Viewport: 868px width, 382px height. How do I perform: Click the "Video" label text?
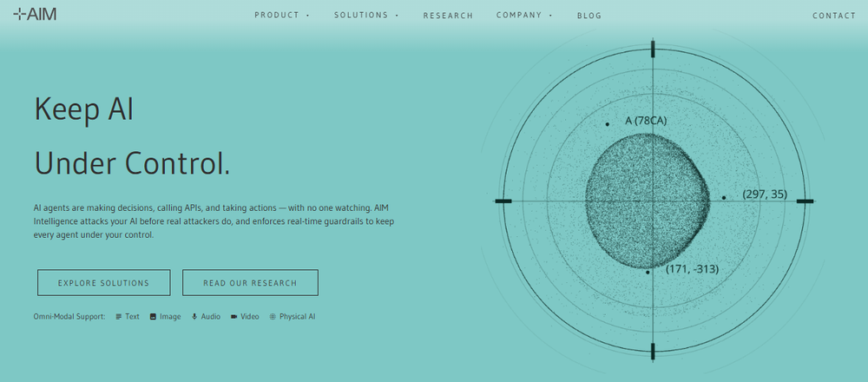250,317
